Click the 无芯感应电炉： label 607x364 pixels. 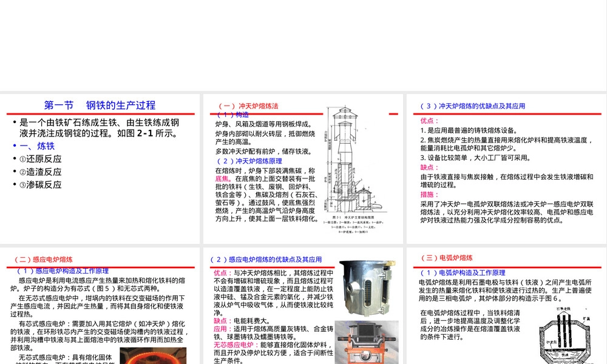[x=236, y=345]
